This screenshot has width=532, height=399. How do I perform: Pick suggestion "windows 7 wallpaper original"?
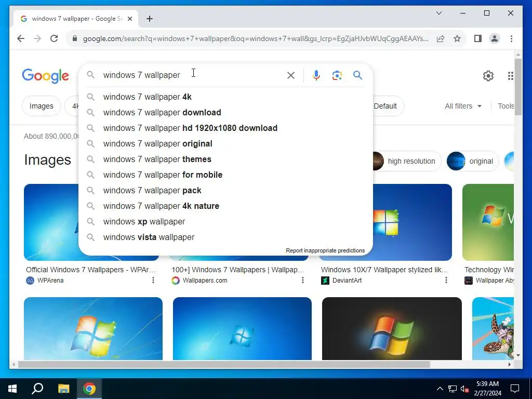pos(225,144)
